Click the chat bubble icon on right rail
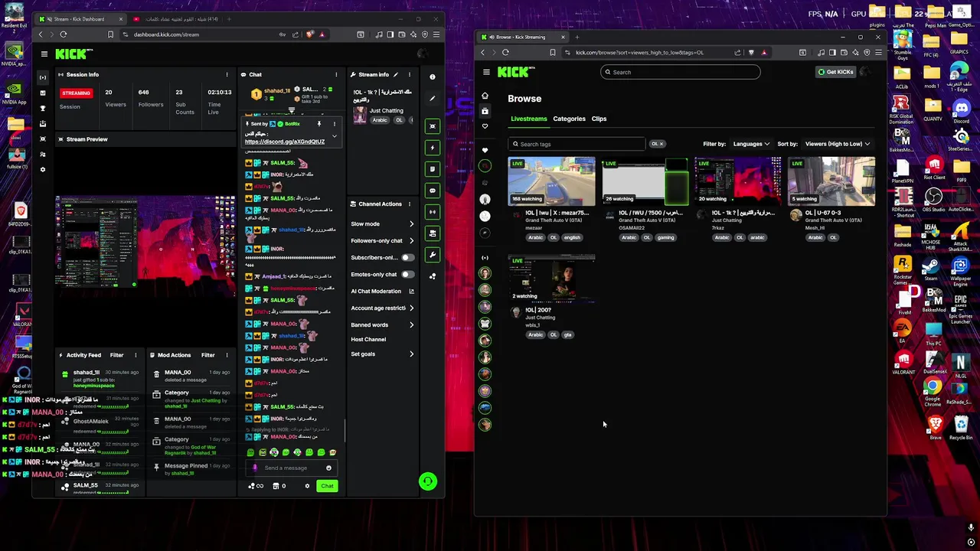 coord(433,191)
